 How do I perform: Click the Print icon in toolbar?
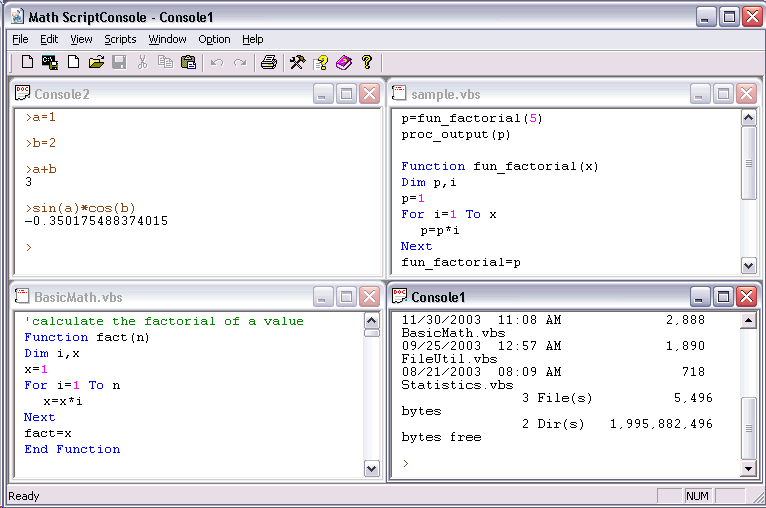click(x=268, y=62)
